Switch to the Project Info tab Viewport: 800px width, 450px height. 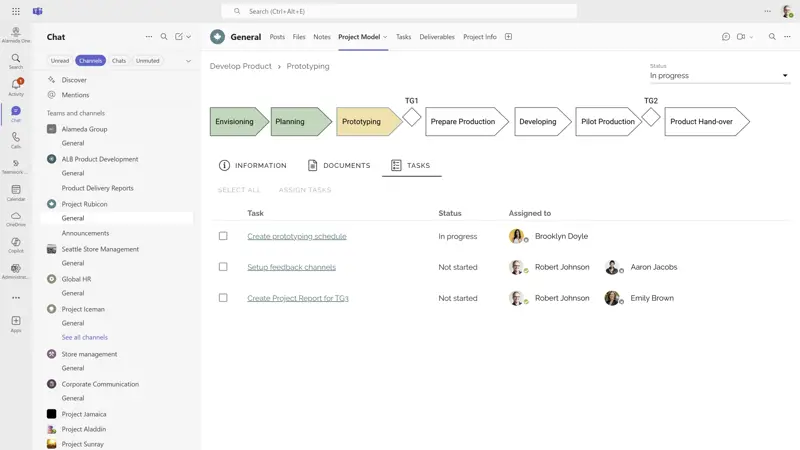coord(480,37)
